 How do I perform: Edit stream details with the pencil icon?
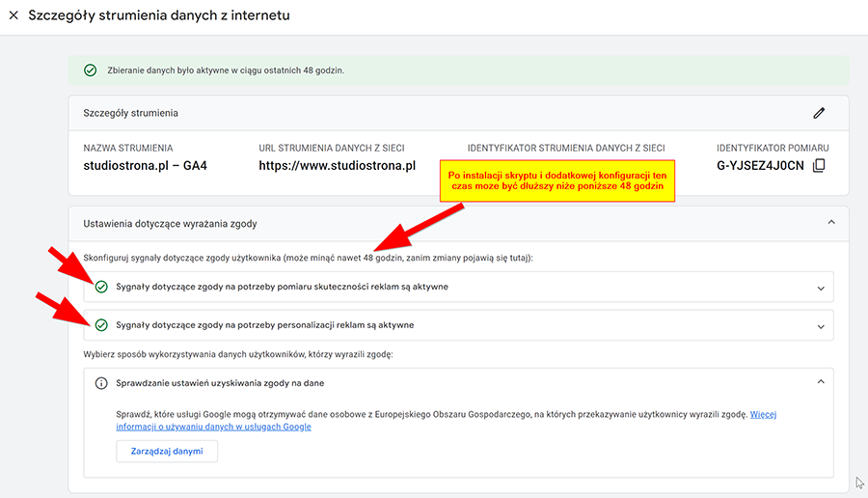click(819, 113)
